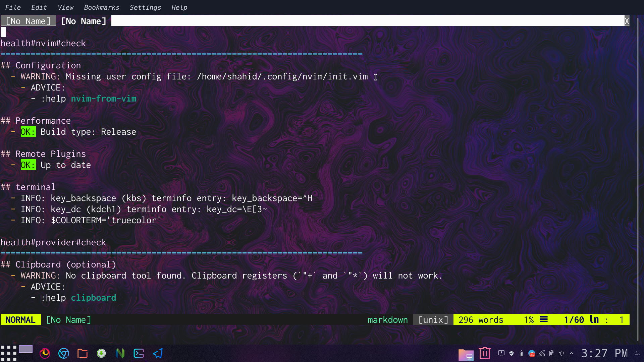Show notifications from the tray icon
The image size is (644, 362).
(501, 353)
